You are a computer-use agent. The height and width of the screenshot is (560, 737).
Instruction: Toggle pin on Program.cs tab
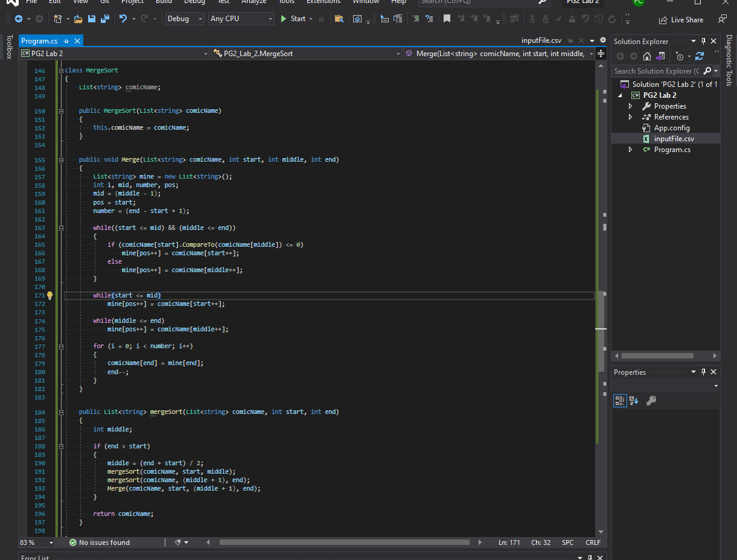point(66,41)
